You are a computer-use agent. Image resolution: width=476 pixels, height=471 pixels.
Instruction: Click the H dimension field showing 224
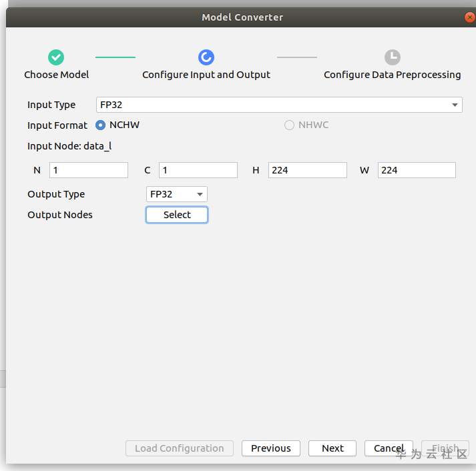(308, 170)
